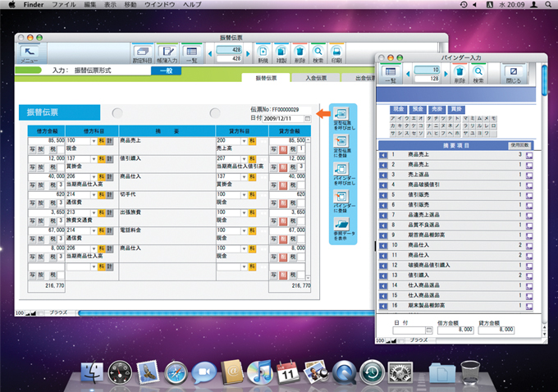
Task: Expand 借方科目 137 dropdown in 値引購入 row
Action: 94,159
